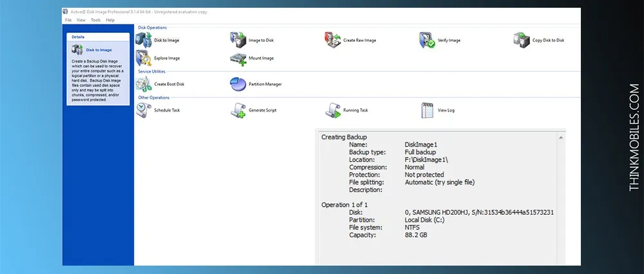Click the Creating Backup heading text
The image size is (644, 274).
coord(344,137)
